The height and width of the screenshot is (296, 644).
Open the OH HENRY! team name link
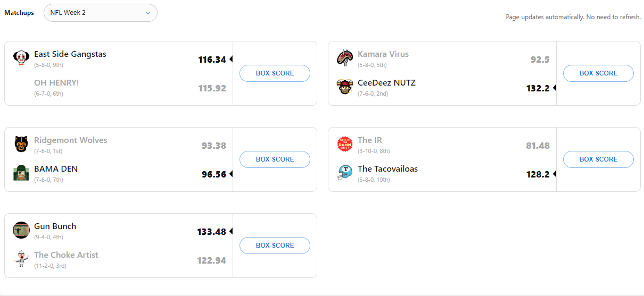pos(56,83)
